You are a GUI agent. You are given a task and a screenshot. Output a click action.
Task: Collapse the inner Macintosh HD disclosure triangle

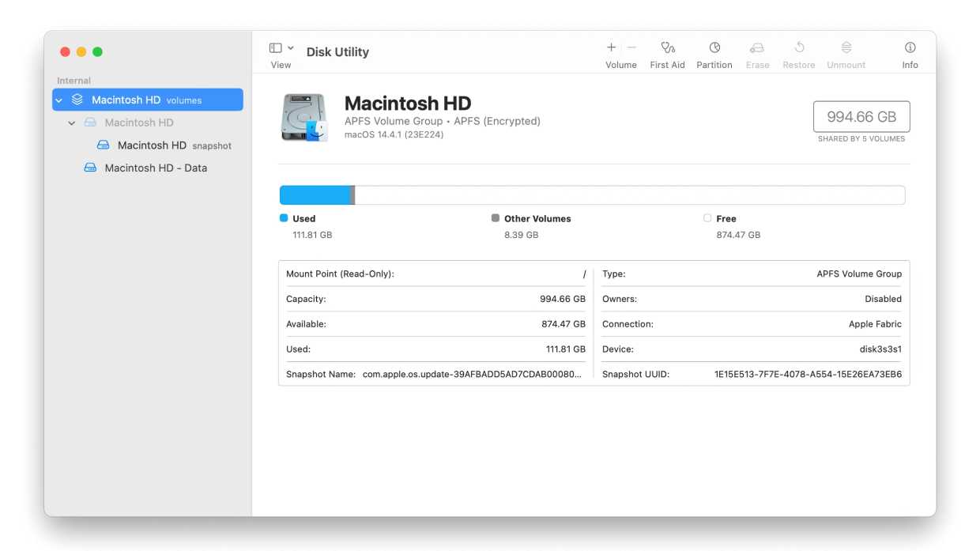tap(71, 123)
